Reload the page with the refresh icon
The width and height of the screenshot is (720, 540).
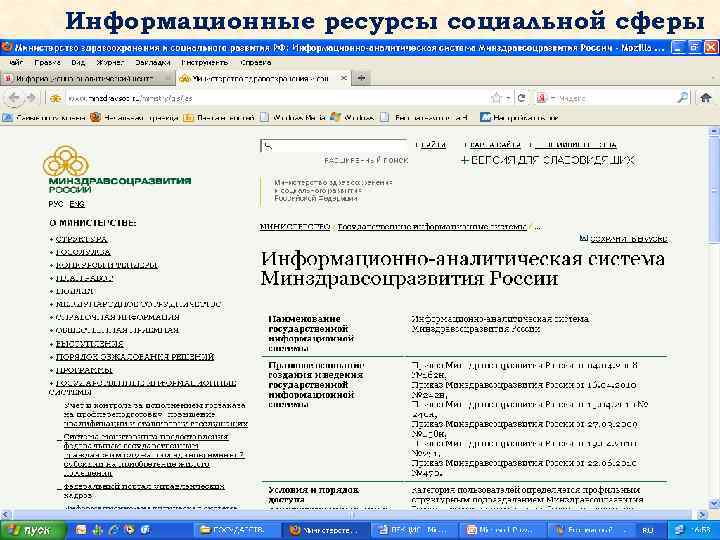(x=522, y=98)
